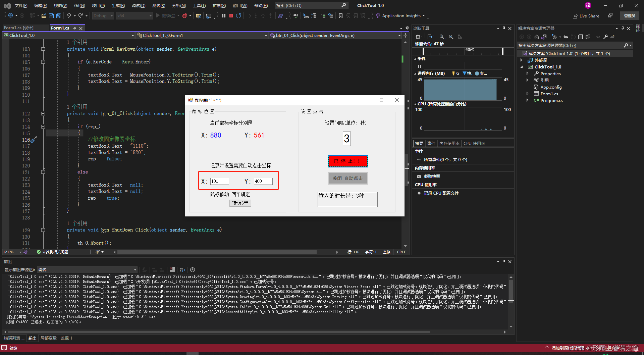Switch to the 错误列表 bottom tab
This screenshot has height=355, width=644.
[14, 338]
